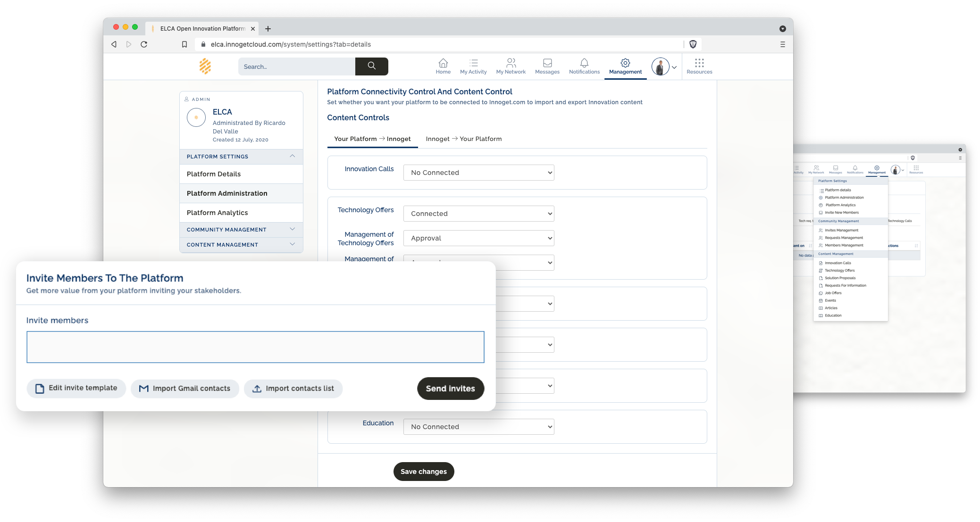980x522 pixels.
Task: Click the Invite members text box
Action: coord(255,347)
